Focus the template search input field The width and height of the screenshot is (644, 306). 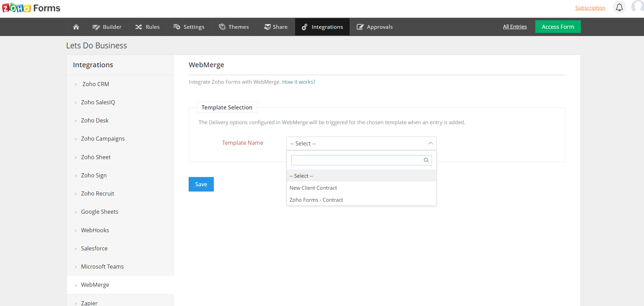coord(357,160)
